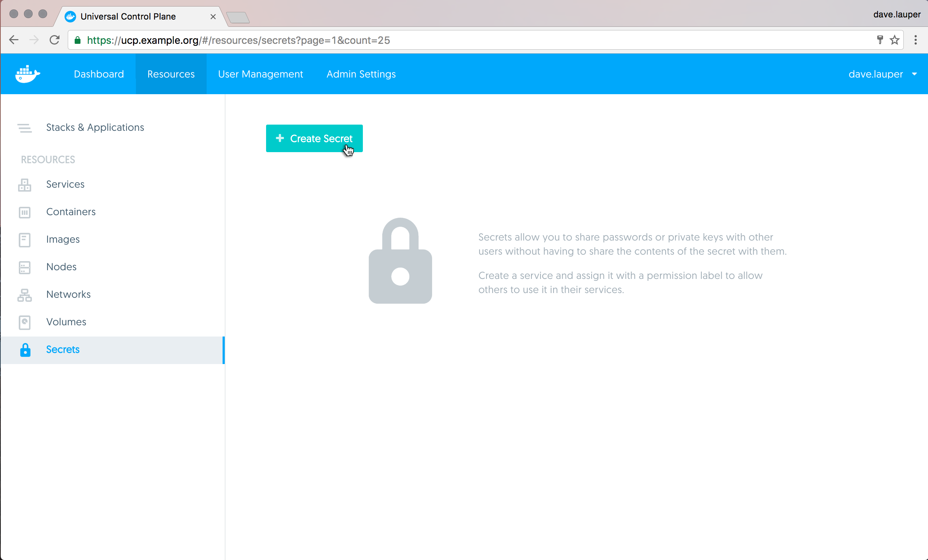
Task: Open Admin Settings in navigation bar
Action: coord(361,74)
